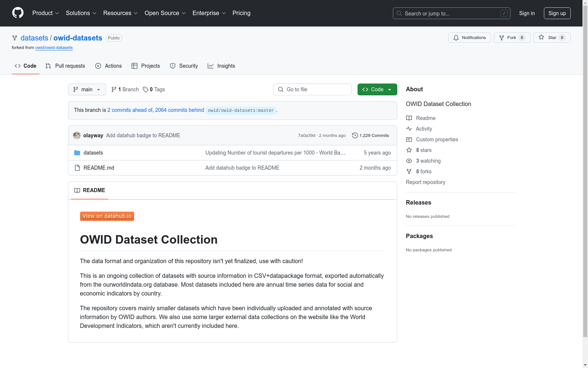Viewport: 588px width, 368px height.
Task: Click the README book icon in sidebar
Action: click(409, 118)
